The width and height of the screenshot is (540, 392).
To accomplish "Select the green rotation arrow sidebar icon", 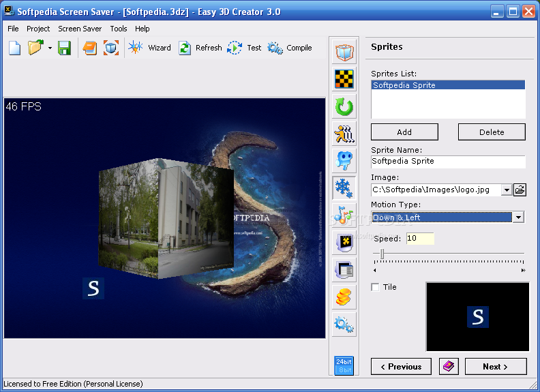I will (344, 106).
